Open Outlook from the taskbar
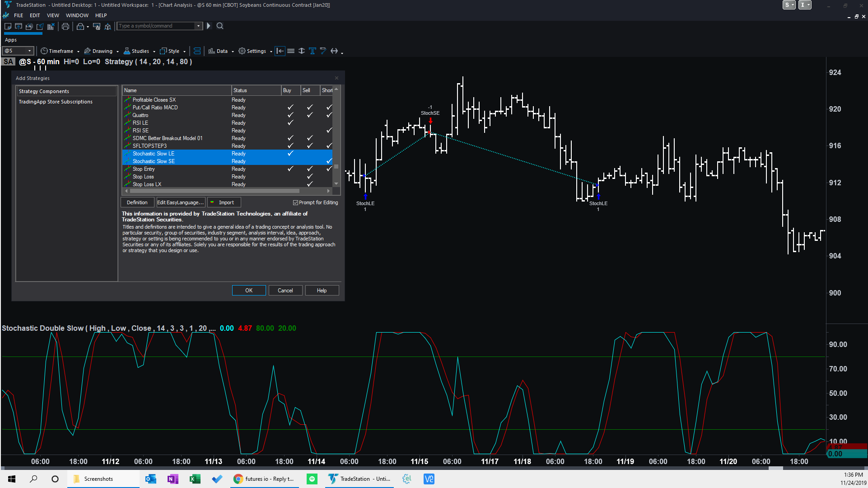Viewport: 868px width, 488px height. pos(150,479)
